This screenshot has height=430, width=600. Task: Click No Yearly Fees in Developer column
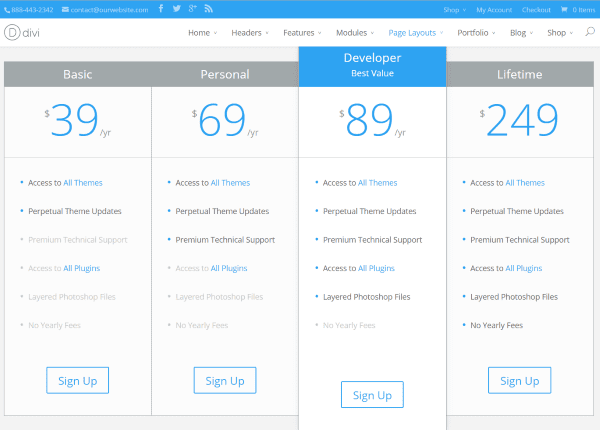pos(349,325)
